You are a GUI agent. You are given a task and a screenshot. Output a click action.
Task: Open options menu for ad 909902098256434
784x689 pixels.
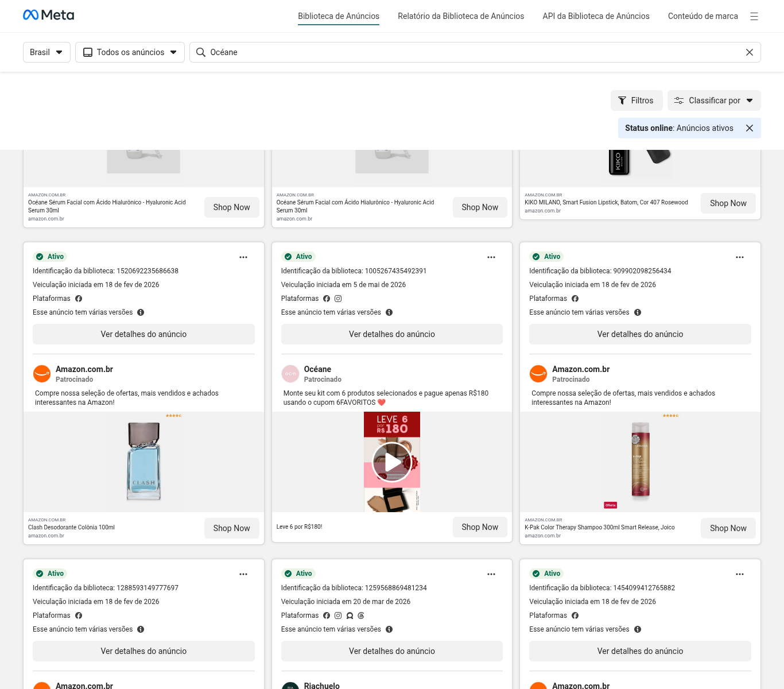pyautogui.click(x=740, y=257)
